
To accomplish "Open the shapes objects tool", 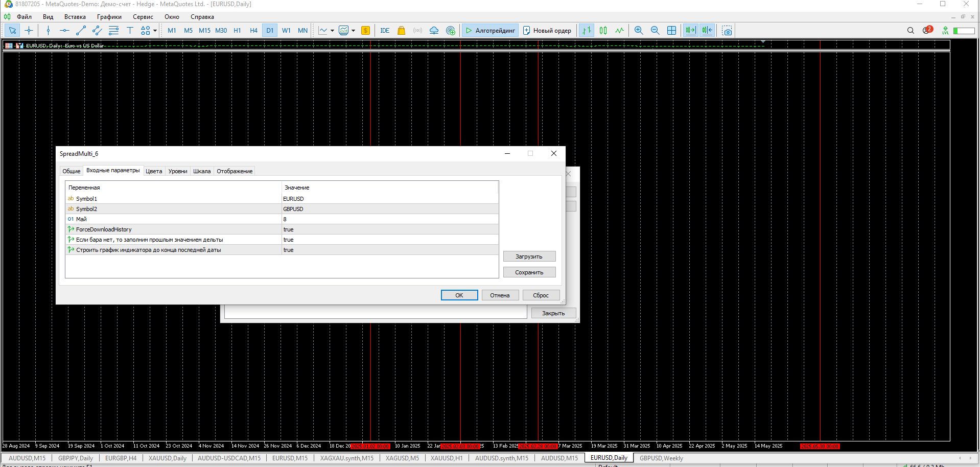I will [x=146, y=31].
